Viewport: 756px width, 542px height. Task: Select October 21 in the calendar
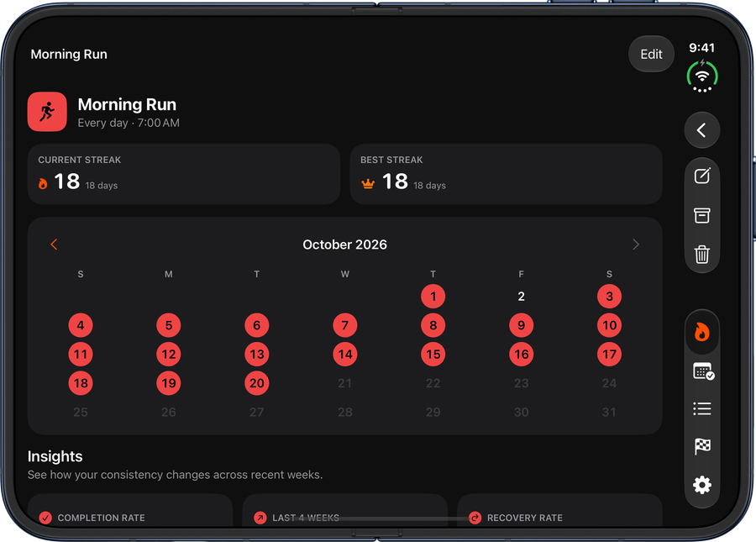(344, 383)
